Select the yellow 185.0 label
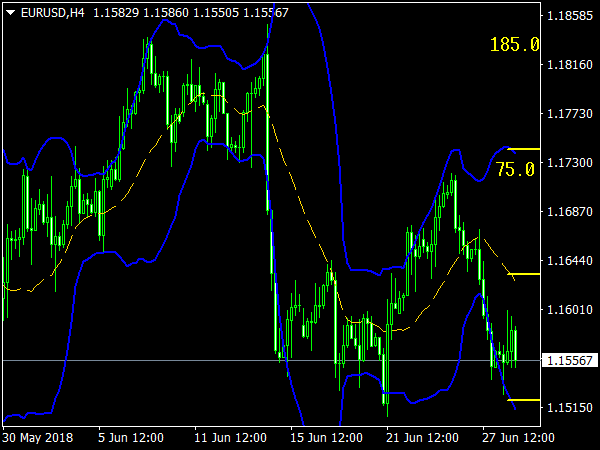This screenshot has width=600, height=450. coord(514,44)
